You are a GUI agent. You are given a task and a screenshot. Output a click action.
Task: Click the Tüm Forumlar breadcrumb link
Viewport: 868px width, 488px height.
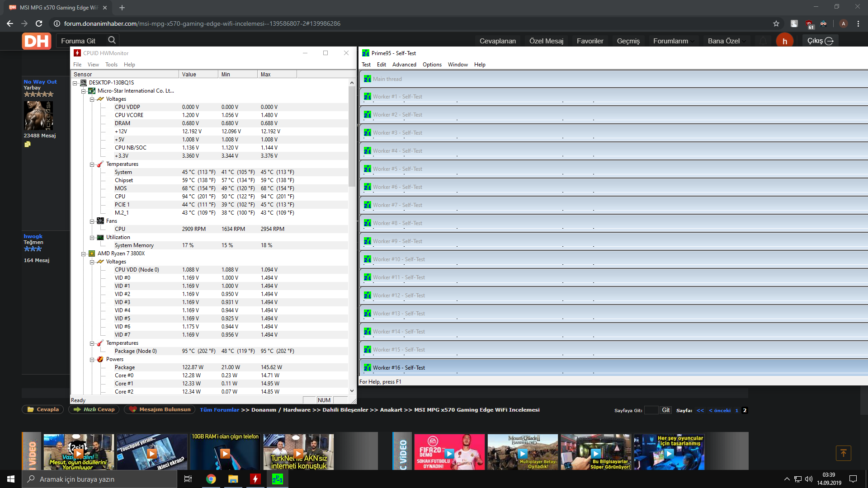click(219, 410)
